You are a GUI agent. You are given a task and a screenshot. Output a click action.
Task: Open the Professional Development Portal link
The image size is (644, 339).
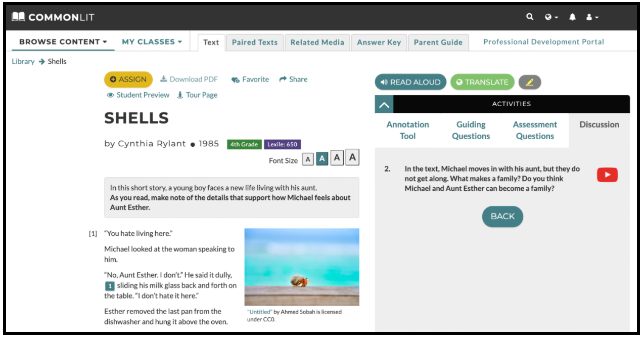(x=544, y=42)
